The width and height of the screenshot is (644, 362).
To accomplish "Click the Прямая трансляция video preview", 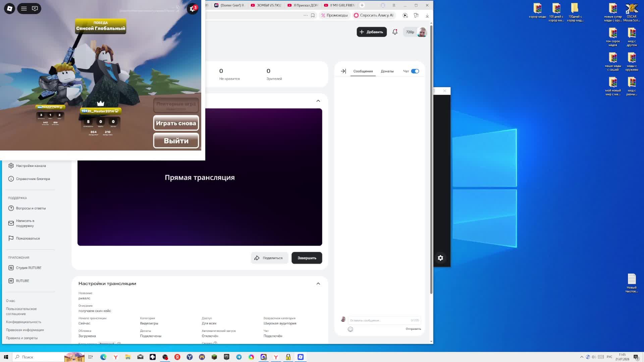I will tap(200, 178).
